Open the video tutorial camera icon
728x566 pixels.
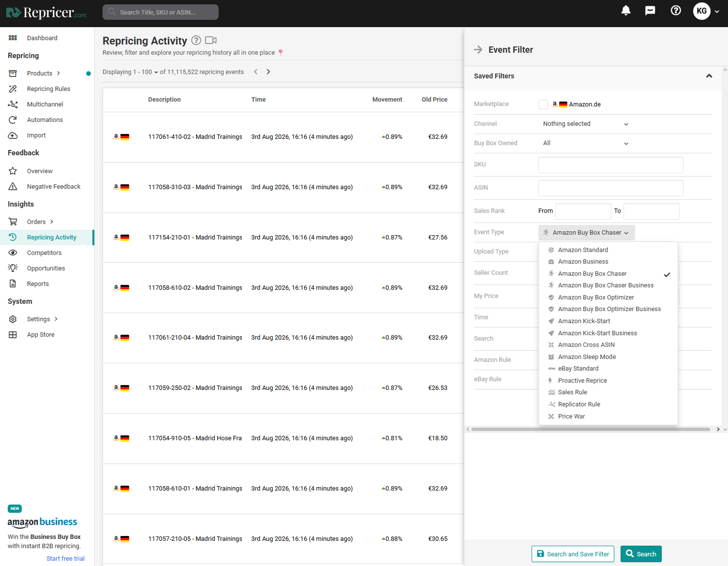point(211,41)
